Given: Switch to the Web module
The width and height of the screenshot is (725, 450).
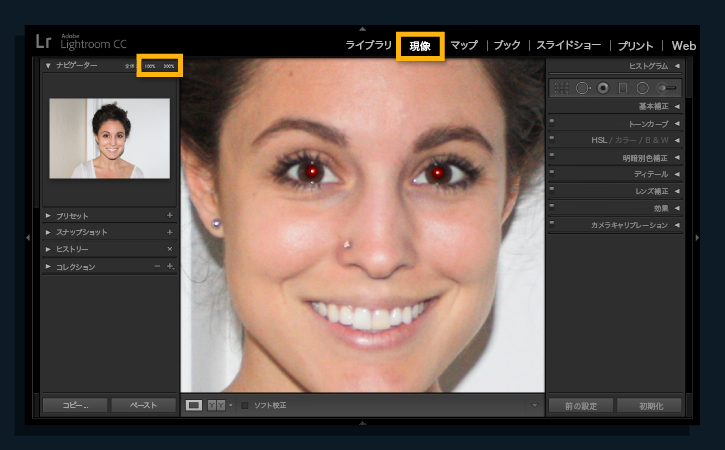Looking at the screenshot, I should (x=683, y=46).
